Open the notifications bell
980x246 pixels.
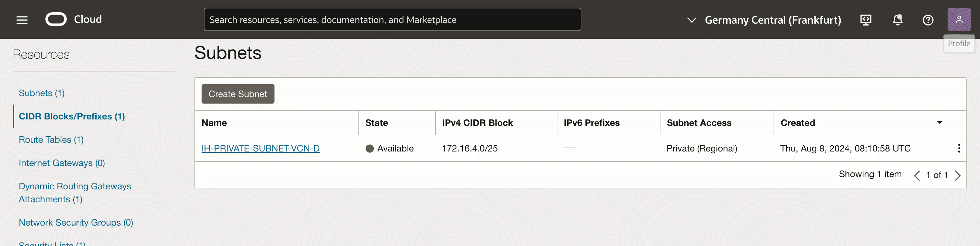(897, 20)
